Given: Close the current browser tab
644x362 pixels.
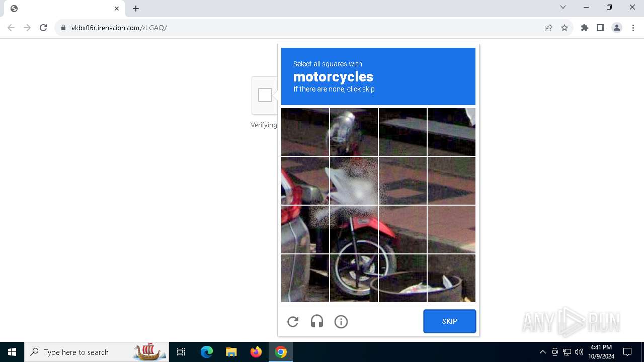Looking at the screenshot, I should (x=117, y=9).
